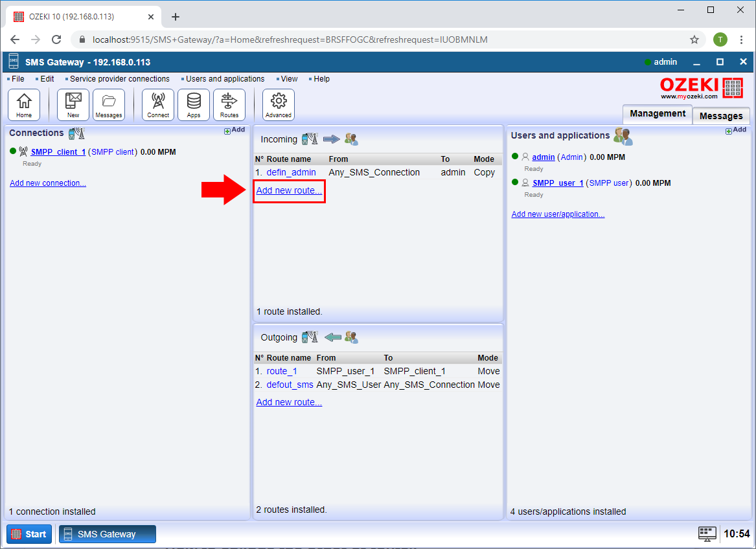
Task: Close the OZEKI 10 browser tab
Action: coord(151,17)
